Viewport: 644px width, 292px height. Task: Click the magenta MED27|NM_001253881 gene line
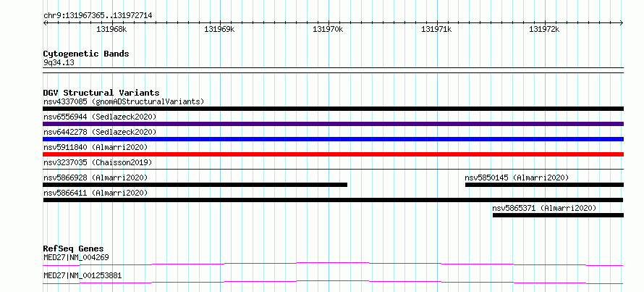333,282
